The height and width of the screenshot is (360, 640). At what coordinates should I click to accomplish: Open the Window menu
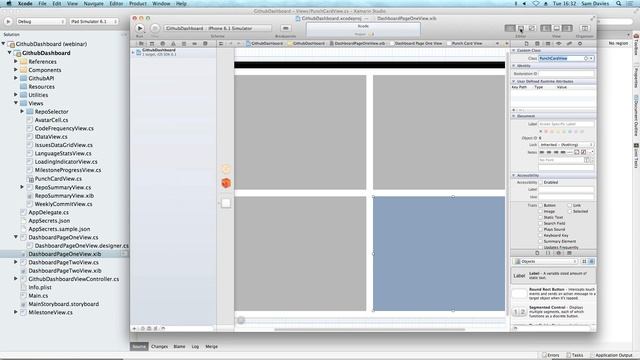161,3
